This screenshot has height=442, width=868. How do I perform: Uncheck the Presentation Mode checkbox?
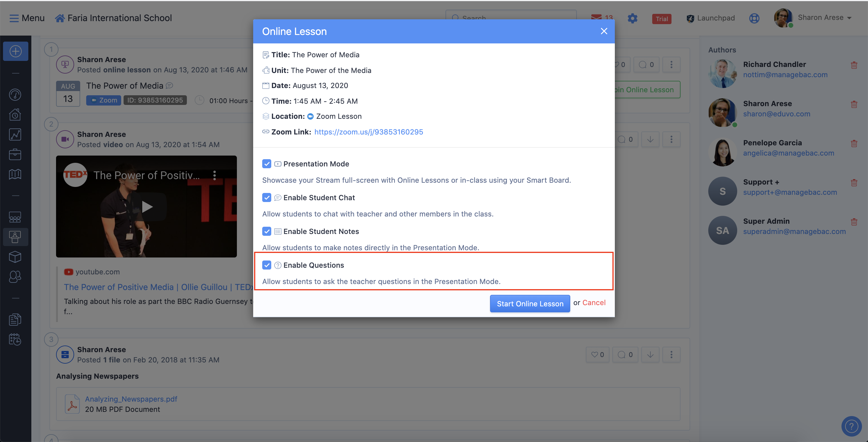click(266, 164)
